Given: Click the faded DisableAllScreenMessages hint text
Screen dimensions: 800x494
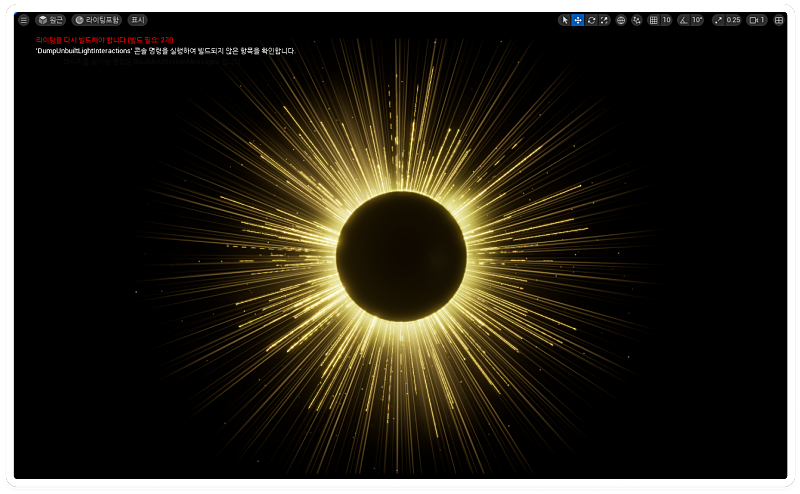Looking at the screenshot, I should tap(152, 62).
